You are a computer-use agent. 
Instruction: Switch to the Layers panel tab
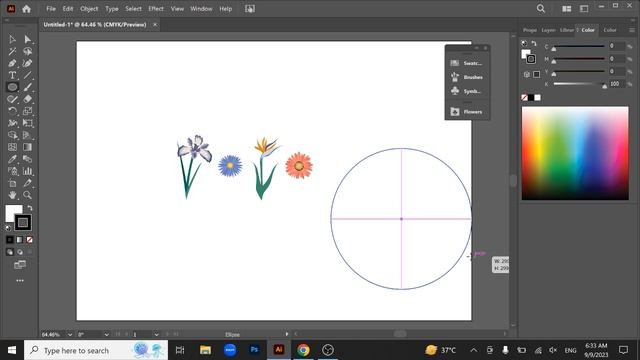[x=548, y=30]
